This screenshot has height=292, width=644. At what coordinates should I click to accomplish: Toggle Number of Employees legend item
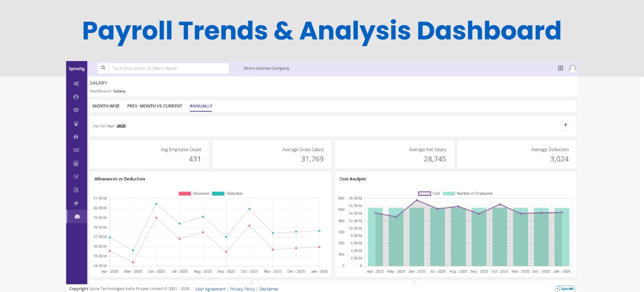[468, 193]
